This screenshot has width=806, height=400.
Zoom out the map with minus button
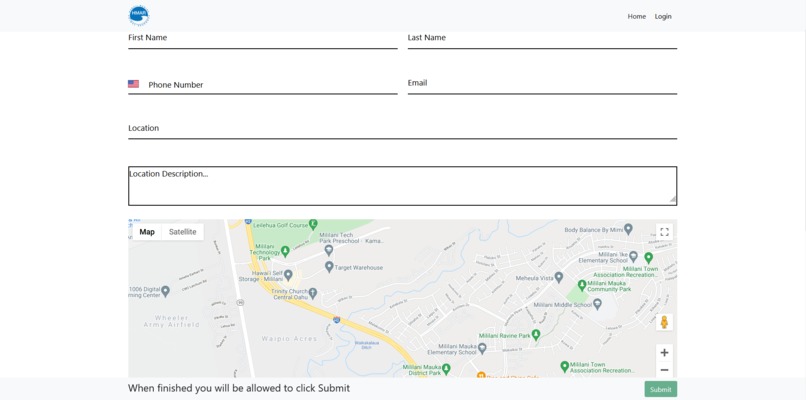coord(664,370)
